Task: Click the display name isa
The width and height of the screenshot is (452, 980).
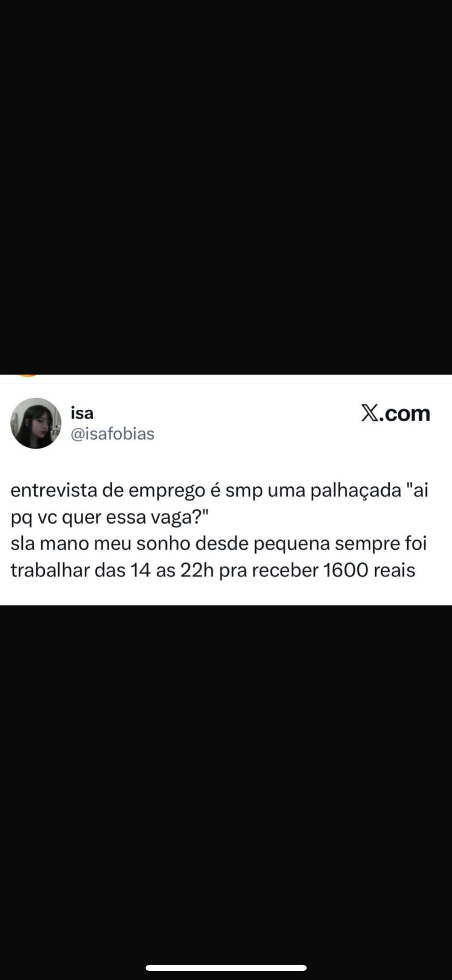Action: [82, 413]
